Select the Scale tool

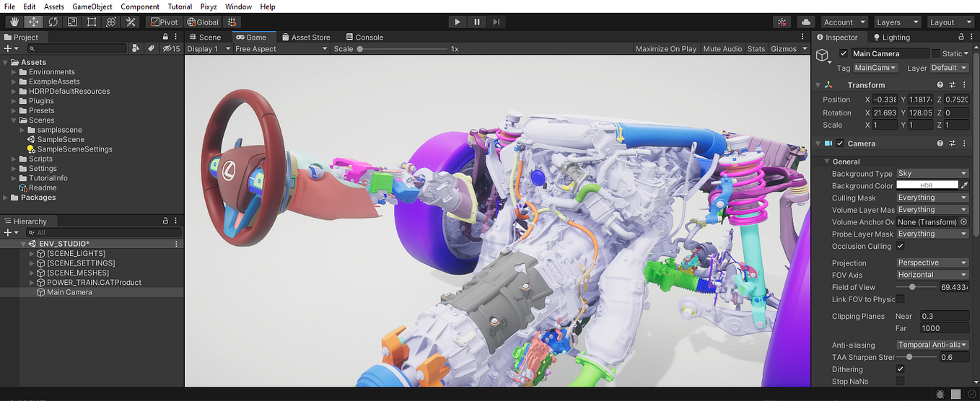(73, 22)
